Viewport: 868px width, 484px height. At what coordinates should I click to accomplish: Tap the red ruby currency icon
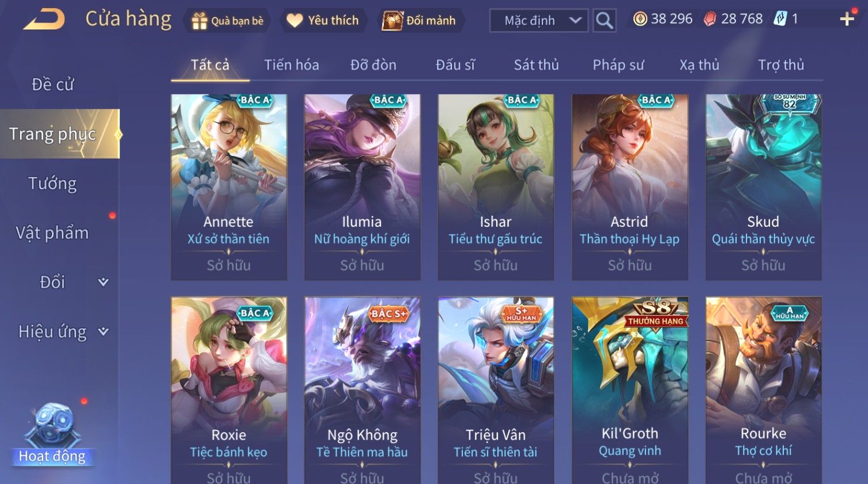tap(710, 20)
